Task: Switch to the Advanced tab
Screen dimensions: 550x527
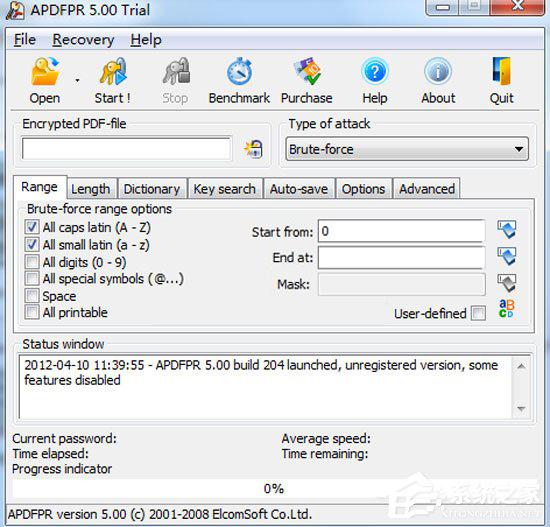Action: click(x=427, y=189)
